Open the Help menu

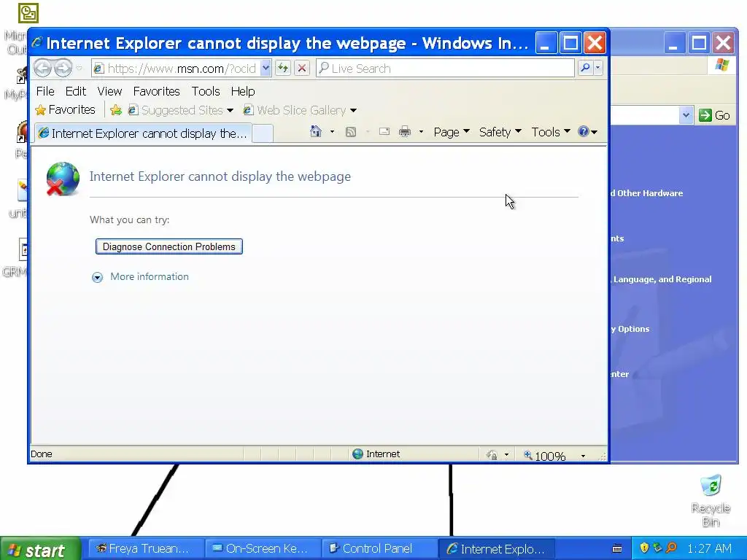tap(243, 91)
